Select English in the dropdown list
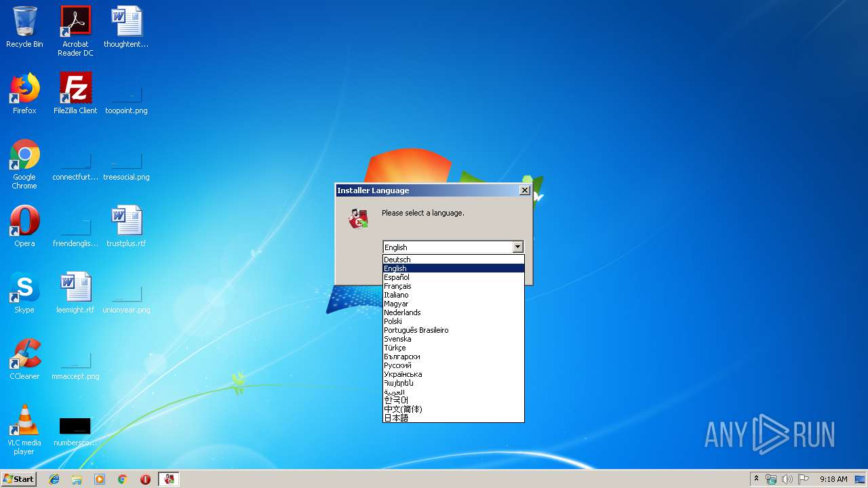The image size is (868, 488). [x=453, y=268]
